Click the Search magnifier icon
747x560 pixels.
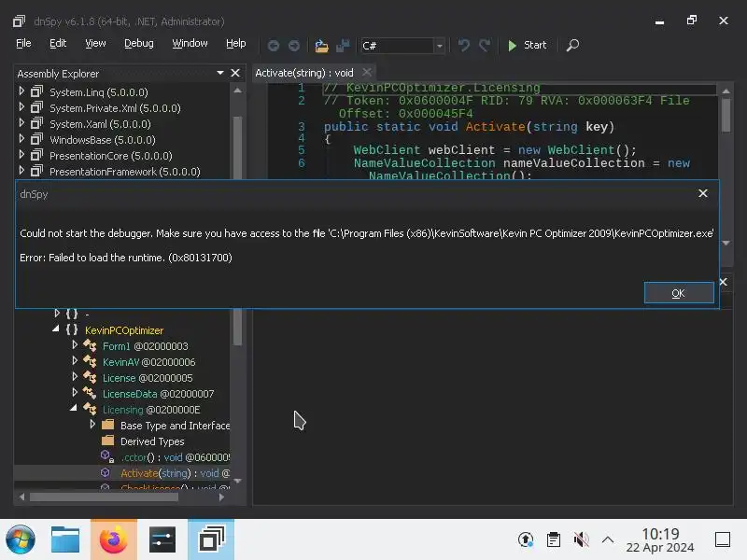572,45
